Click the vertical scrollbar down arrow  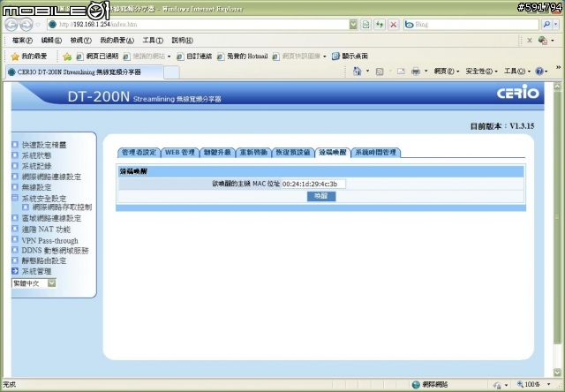[557, 373]
